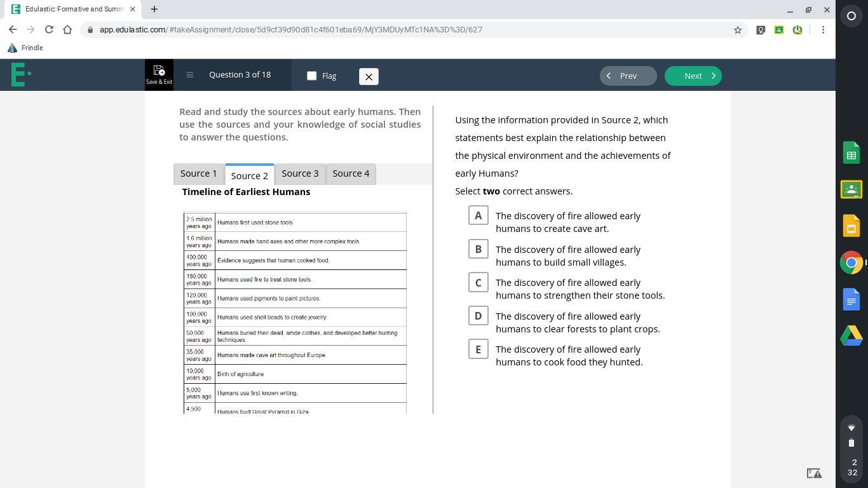Click the keyboard warning icon at bottom

(x=814, y=473)
